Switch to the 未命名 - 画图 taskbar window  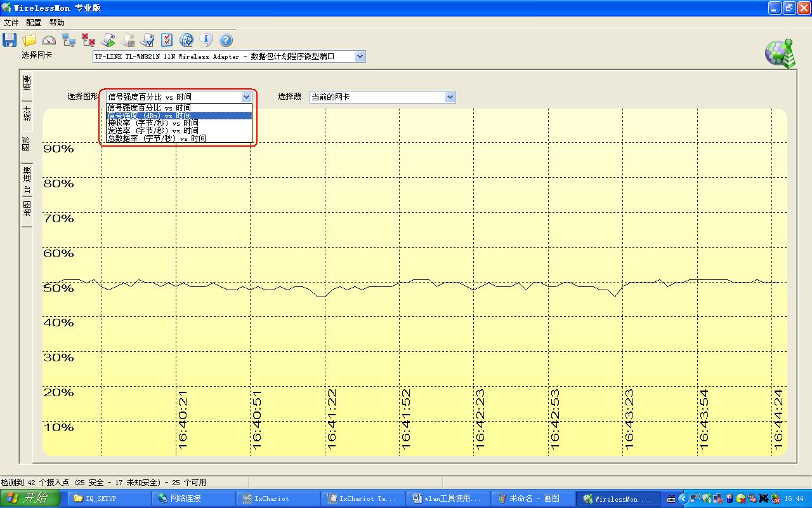(x=534, y=498)
